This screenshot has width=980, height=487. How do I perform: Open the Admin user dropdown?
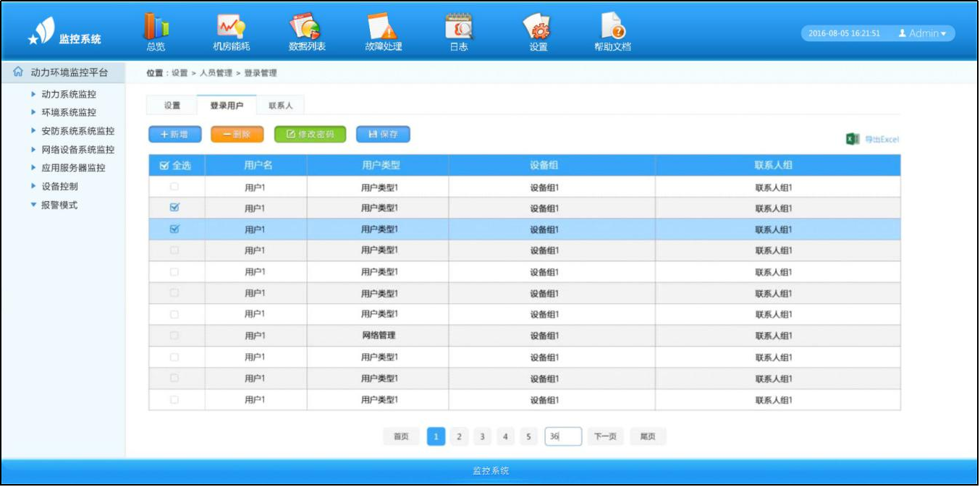click(922, 33)
